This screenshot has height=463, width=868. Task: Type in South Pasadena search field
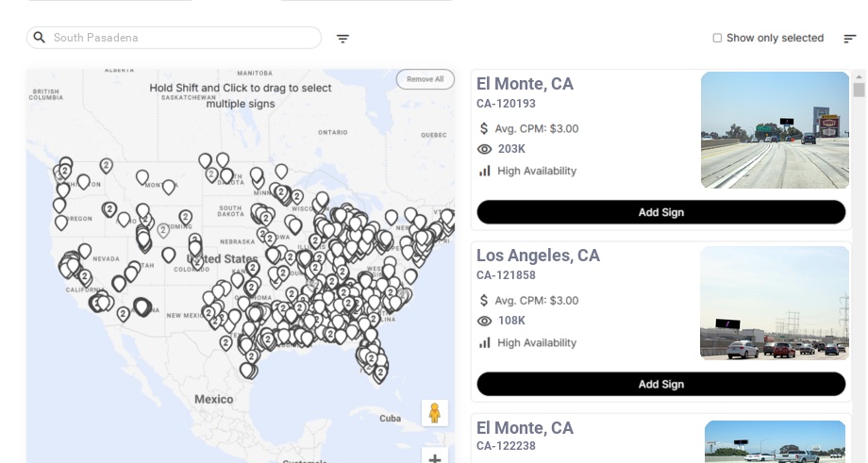179,38
